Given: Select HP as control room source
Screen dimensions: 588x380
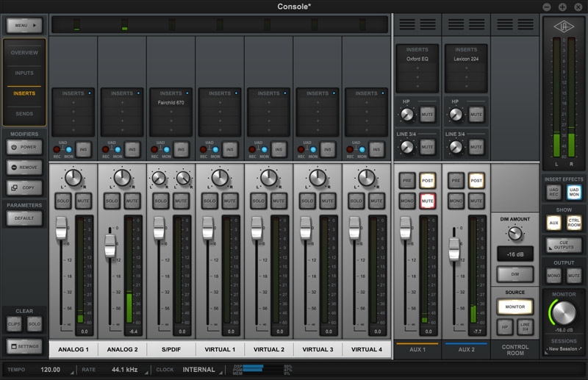Looking at the screenshot, I should click(505, 327).
